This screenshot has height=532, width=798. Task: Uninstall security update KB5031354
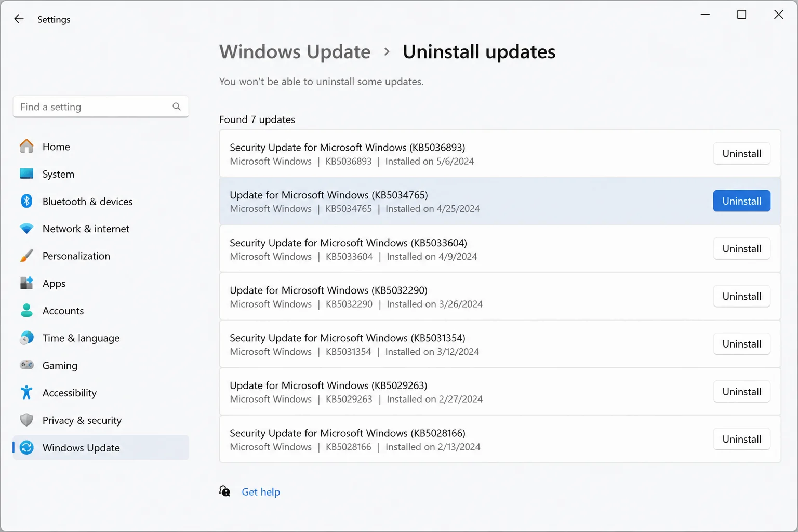pos(741,344)
